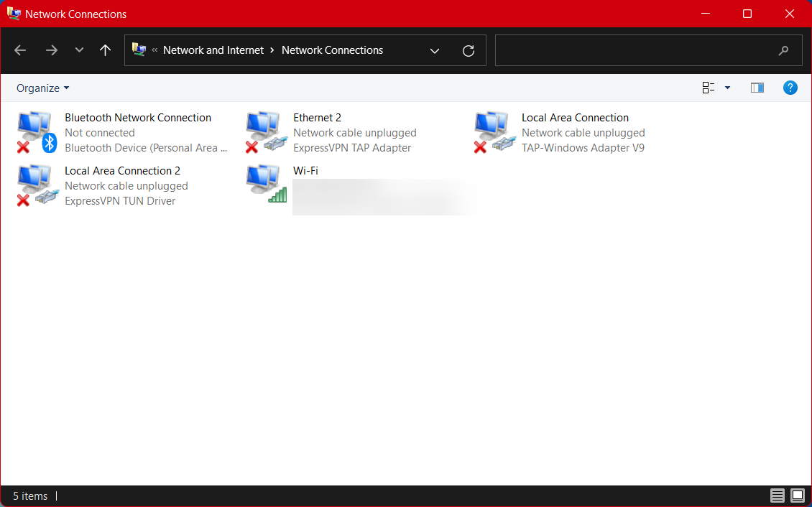Go up one level with up arrow
The height and width of the screenshot is (507, 812).
click(x=105, y=50)
